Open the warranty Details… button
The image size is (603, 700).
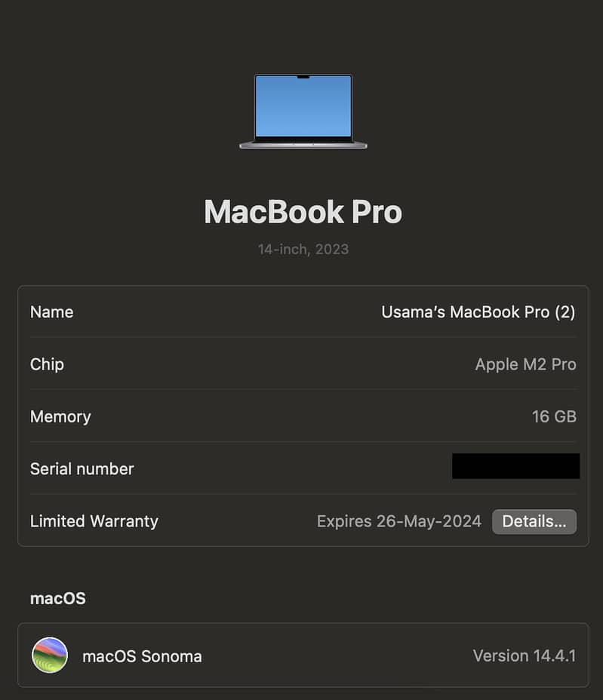(x=534, y=521)
